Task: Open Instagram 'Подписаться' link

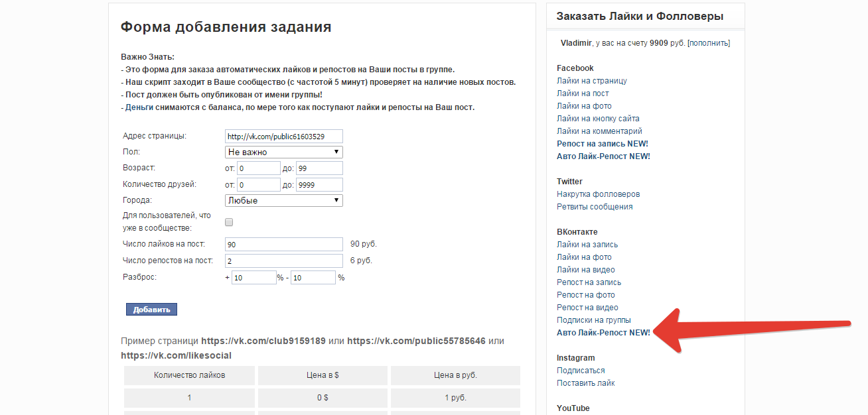Action: (581, 371)
